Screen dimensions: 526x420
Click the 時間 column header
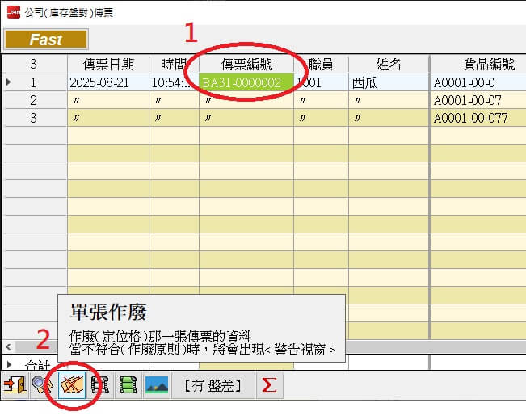173,65
